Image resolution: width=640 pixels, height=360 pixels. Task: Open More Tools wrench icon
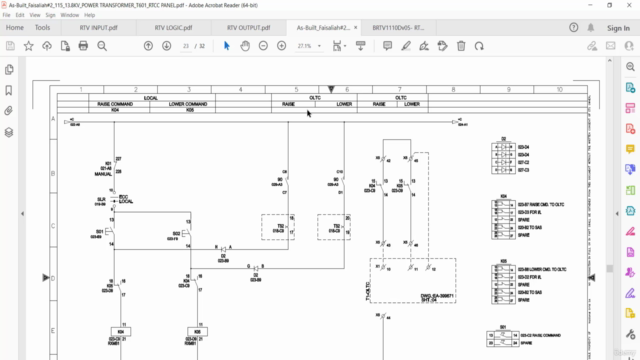630,335
